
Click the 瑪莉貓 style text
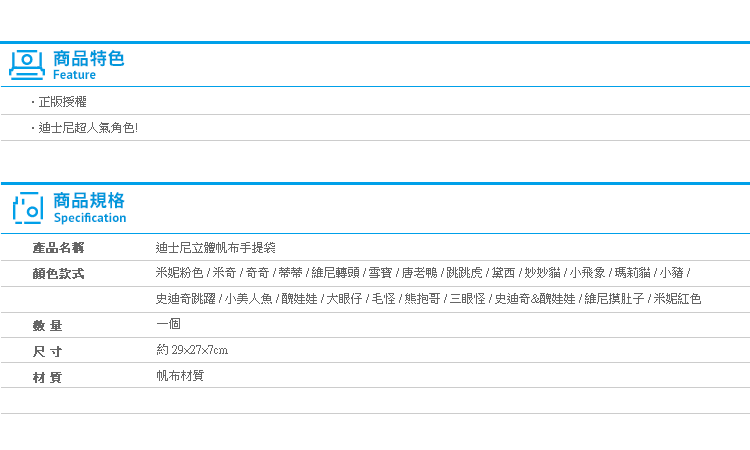[632, 273]
